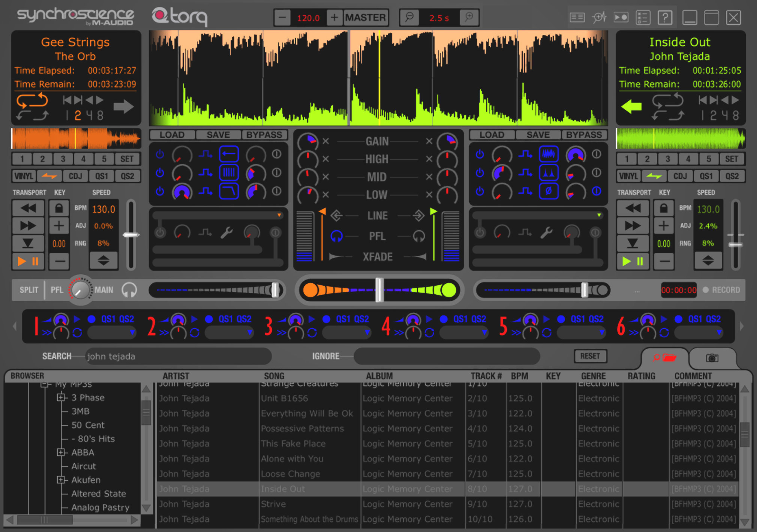
Task: Click SAVE on right effects rack
Action: (538, 135)
